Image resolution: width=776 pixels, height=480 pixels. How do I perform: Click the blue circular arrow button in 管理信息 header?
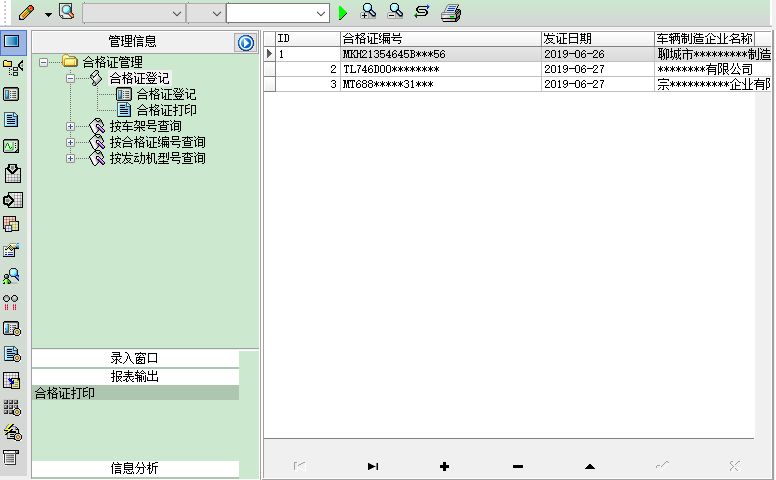coord(245,43)
